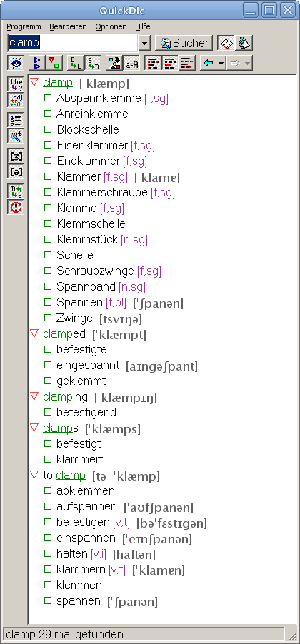
Task: Click the Suchen search button
Action: [184, 43]
